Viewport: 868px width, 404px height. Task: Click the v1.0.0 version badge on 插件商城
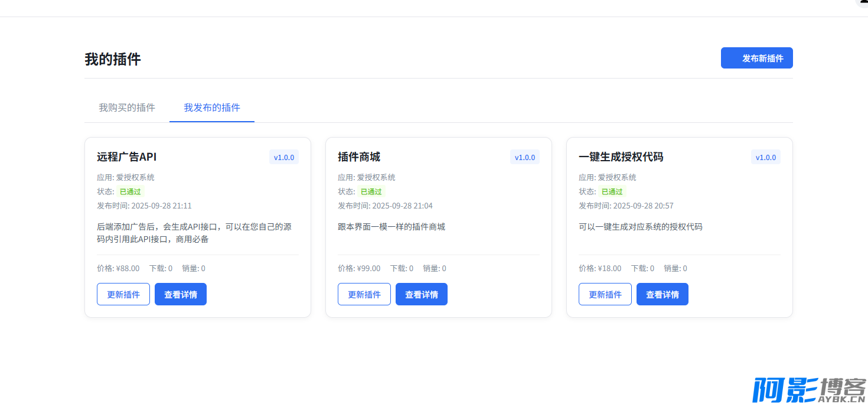coord(525,157)
